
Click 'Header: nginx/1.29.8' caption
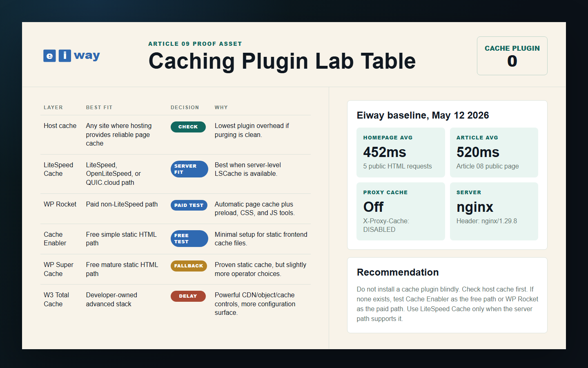(x=487, y=221)
